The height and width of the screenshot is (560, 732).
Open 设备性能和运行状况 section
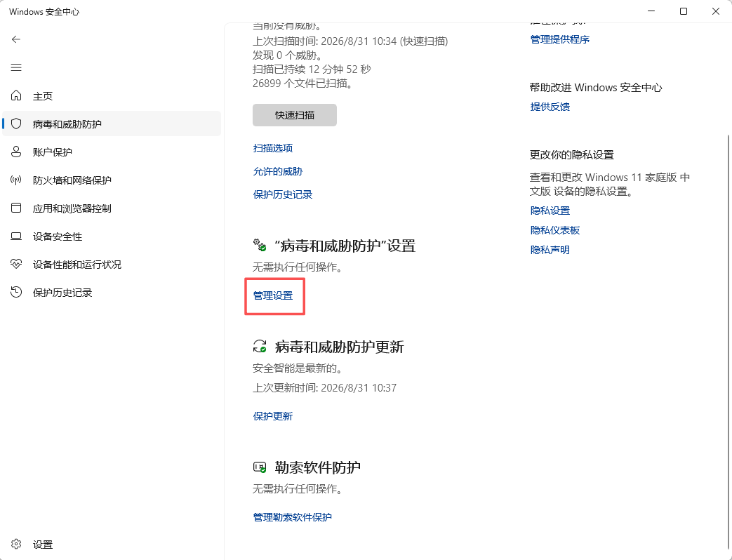(x=112, y=264)
